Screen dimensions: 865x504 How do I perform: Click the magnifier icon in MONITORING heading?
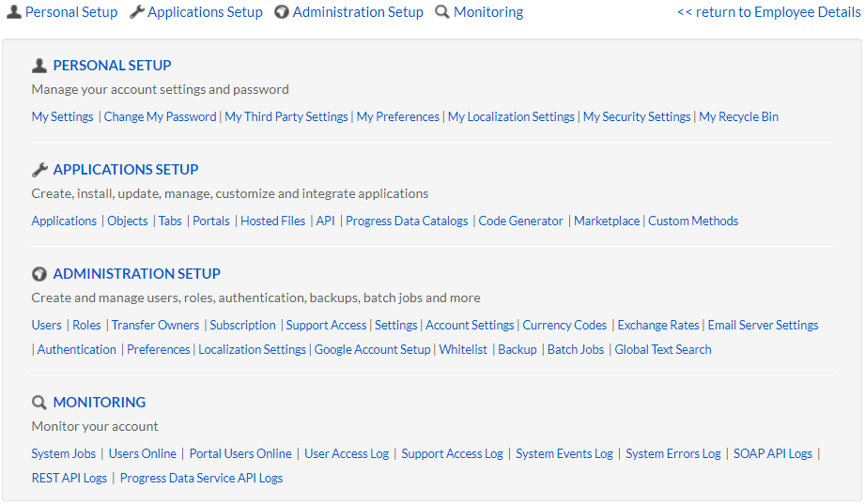pos(39,403)
